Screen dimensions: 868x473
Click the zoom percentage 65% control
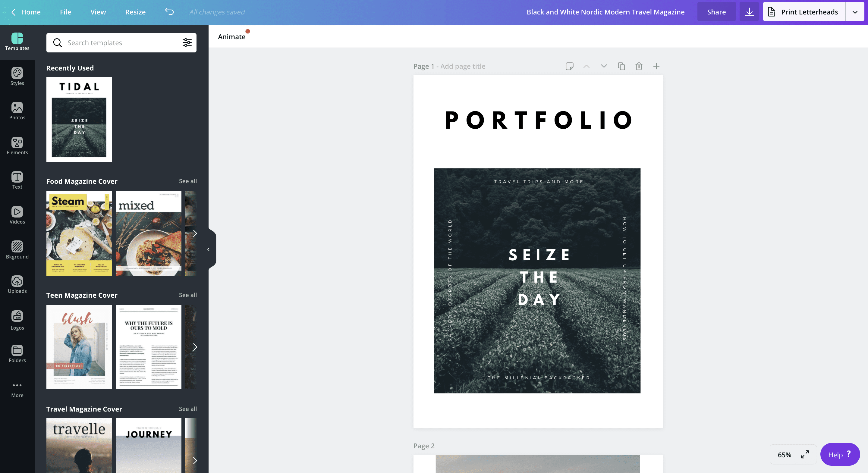tap(785, 454)
